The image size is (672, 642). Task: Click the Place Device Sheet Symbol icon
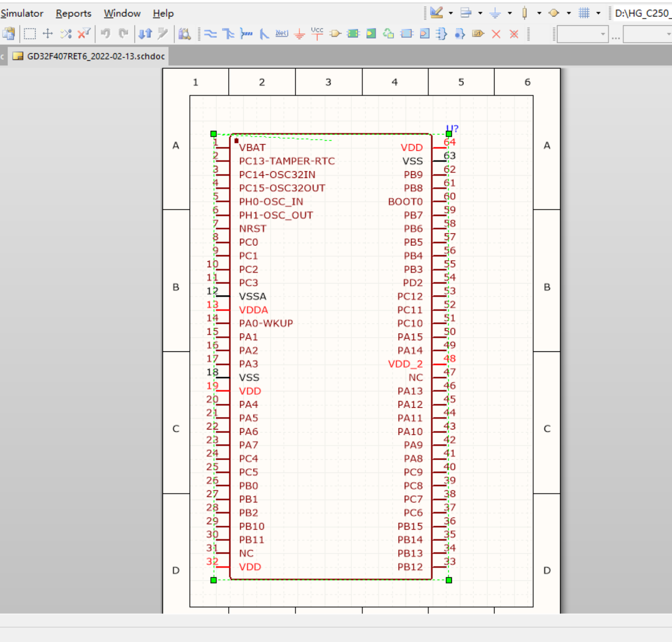(388, 34)
